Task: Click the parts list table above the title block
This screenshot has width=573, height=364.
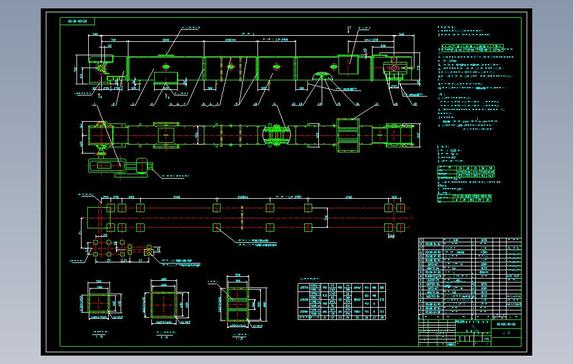Action: (470, 278)
